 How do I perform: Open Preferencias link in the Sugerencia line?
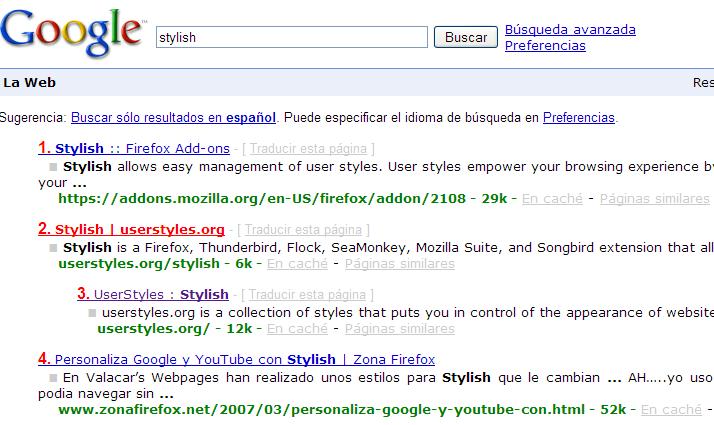click(x=579, y=118)
